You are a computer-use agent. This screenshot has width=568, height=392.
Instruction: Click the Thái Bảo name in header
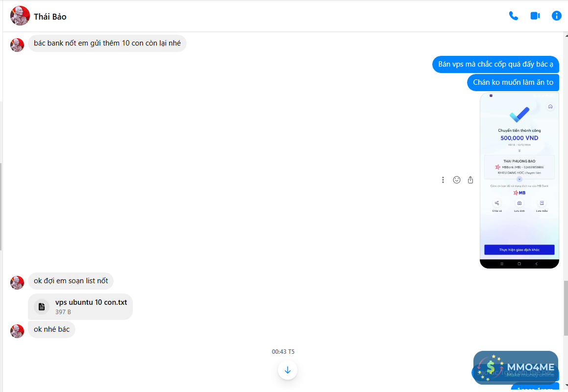tap(50, 17)
